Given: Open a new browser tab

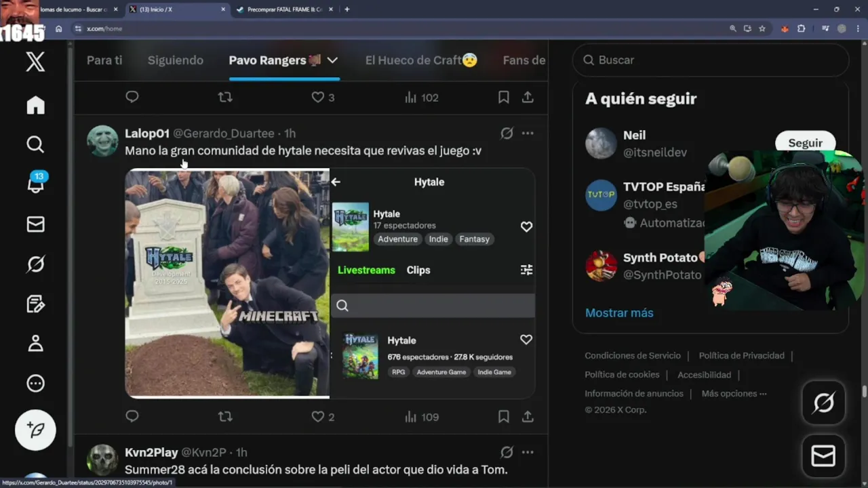Looking at the screenshot, I should click(347, 9).
